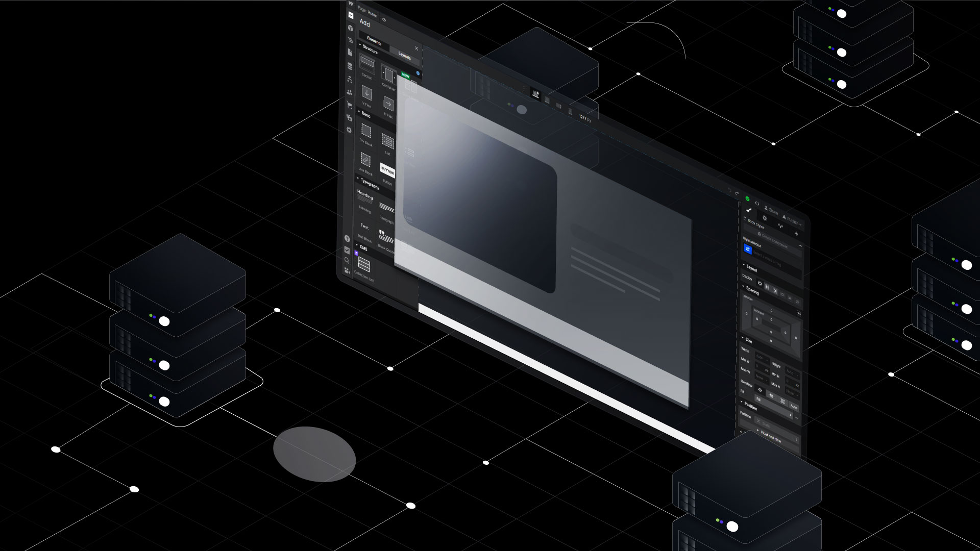Open the Components cube icon in sidebar
980x551 pixels.
(351, 28)
